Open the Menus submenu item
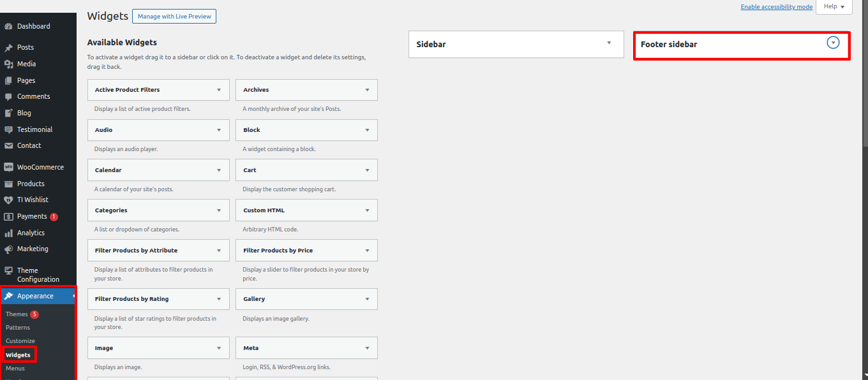Viewport: 868px width, 380px height. [15, 369]
